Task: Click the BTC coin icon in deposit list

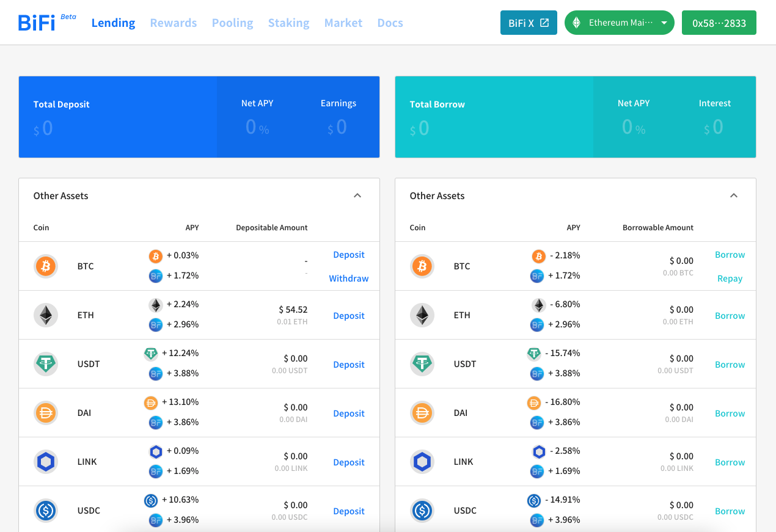Action: coord(46,266)
